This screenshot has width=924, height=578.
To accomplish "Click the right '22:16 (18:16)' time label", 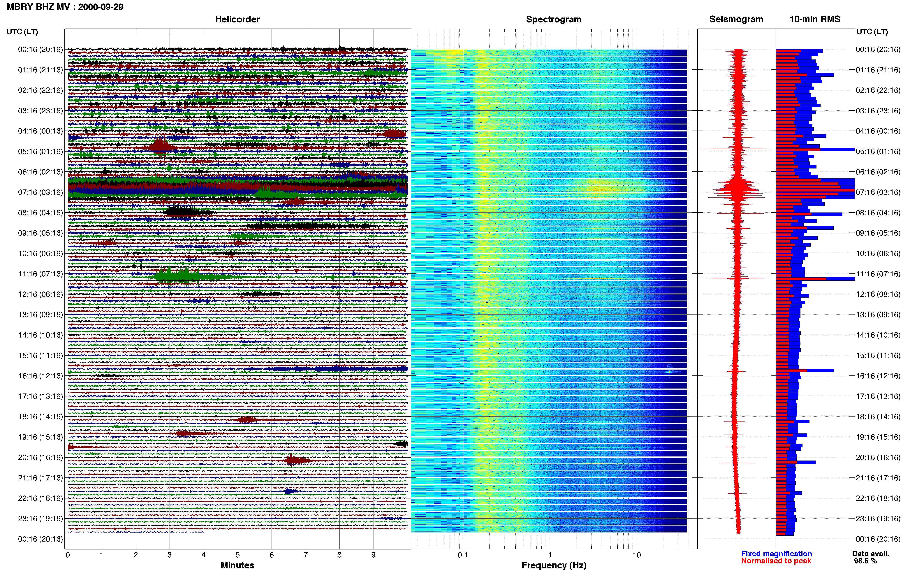I will tap(878, 498).
